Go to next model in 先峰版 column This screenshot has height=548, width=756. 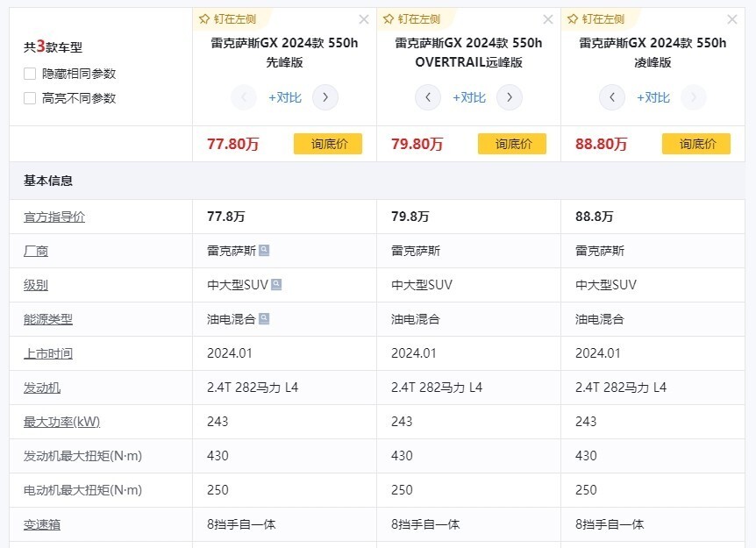pyautogui.click(x=325, y=97)
